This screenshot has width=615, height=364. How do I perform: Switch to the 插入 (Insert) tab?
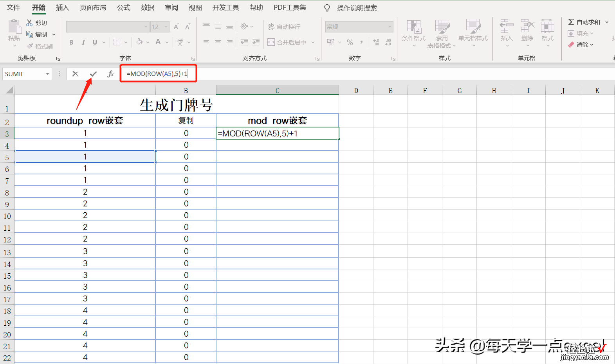(62, 7)
